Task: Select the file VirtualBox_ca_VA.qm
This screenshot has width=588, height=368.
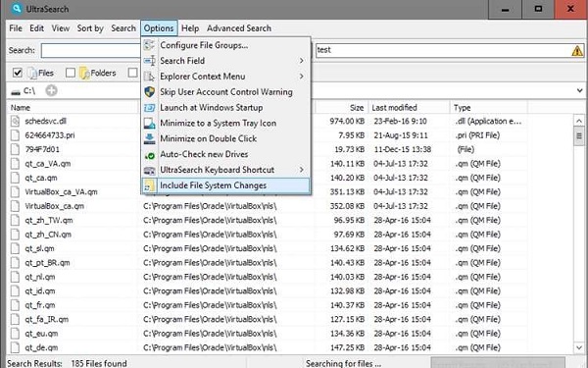Action: 61,192
